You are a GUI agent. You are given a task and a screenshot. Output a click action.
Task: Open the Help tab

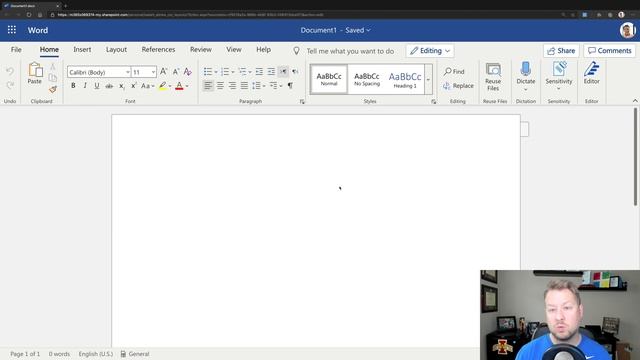(x=263, y=49)
